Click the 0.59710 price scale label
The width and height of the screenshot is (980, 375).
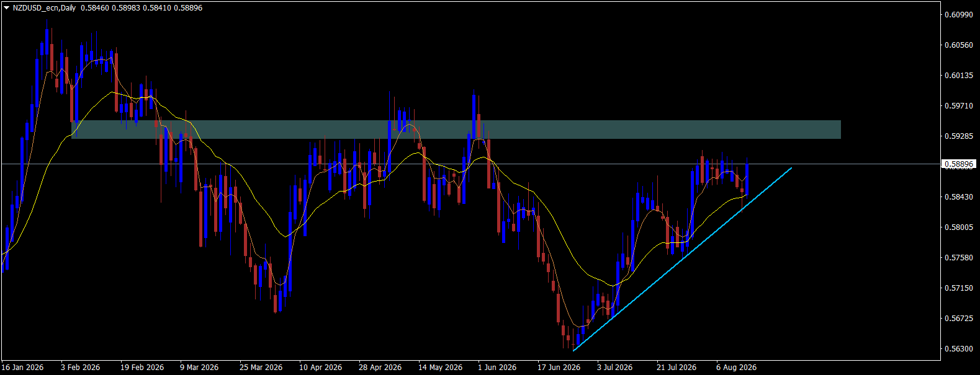pos(958,106)
